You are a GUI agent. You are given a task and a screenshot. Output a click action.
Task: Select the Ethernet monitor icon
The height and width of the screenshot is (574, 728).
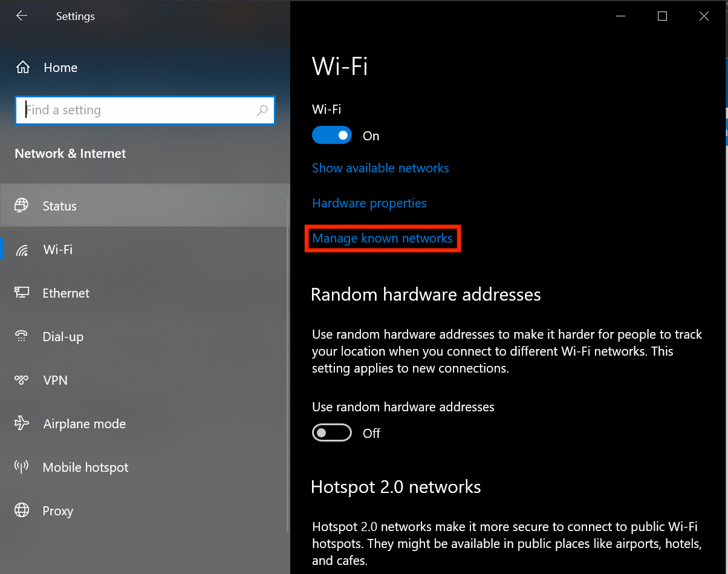pyautogui.click(x=22, y=293)
